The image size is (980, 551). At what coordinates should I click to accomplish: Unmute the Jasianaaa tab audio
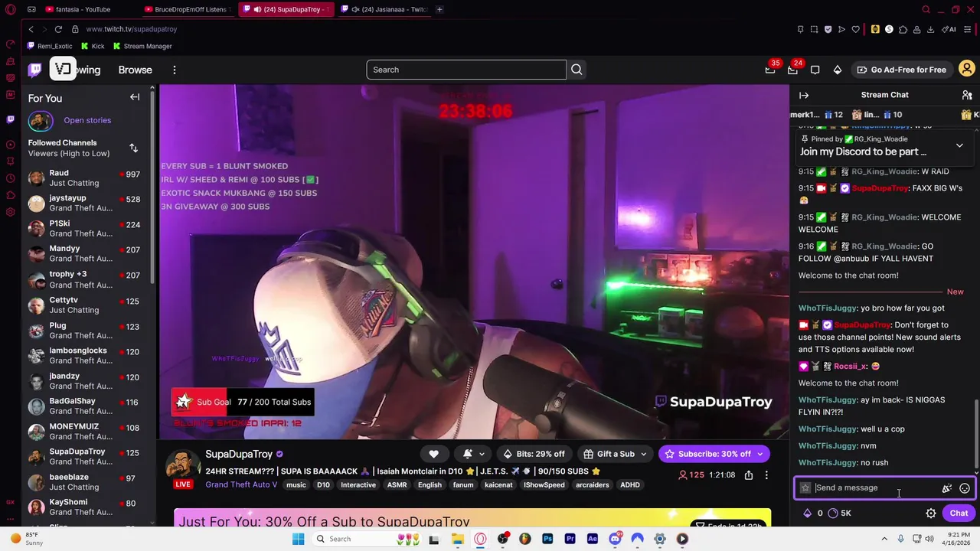355,9
